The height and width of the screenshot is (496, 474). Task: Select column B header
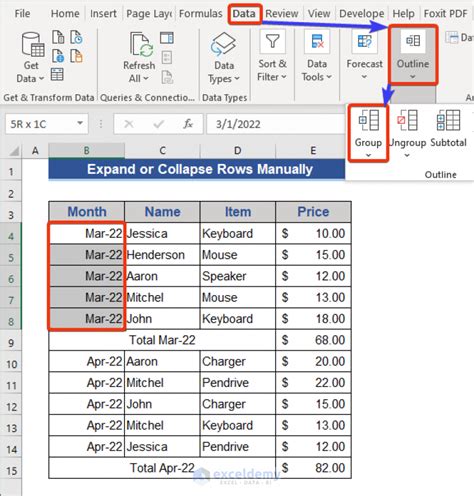86,151
